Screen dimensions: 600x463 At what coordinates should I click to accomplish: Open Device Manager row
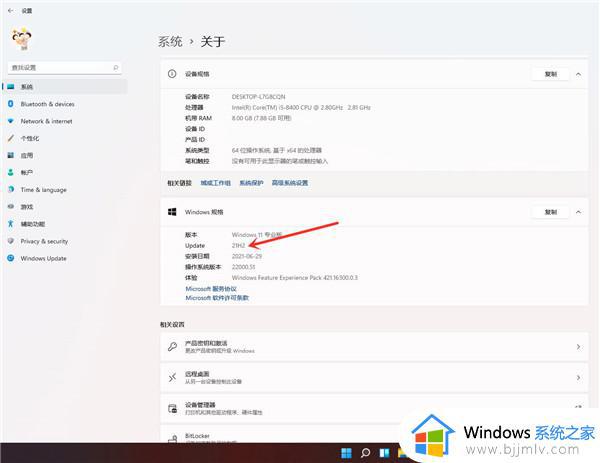(x=374, y=408)
